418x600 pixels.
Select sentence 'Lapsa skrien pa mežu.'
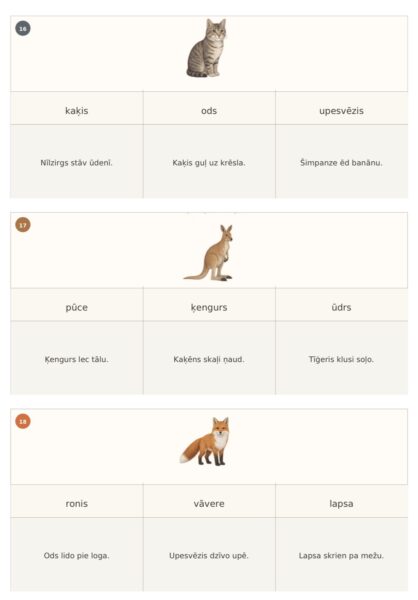point(341,555)
